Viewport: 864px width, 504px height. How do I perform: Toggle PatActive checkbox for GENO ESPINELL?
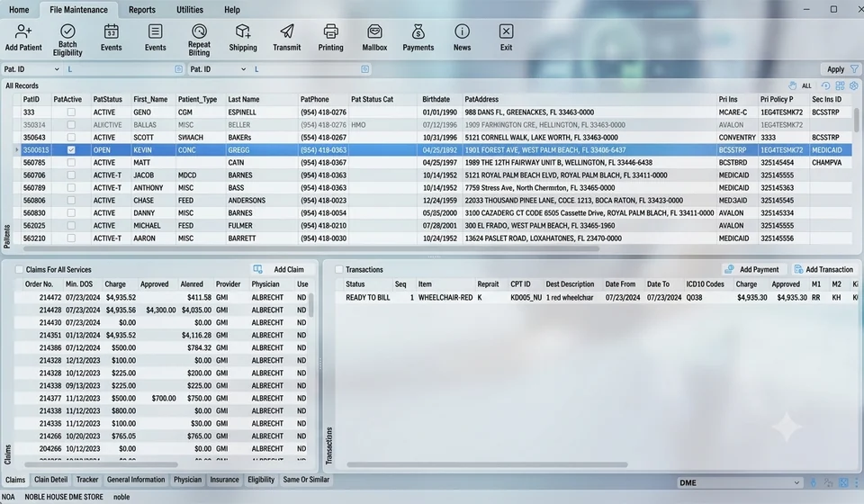point(71,112)
